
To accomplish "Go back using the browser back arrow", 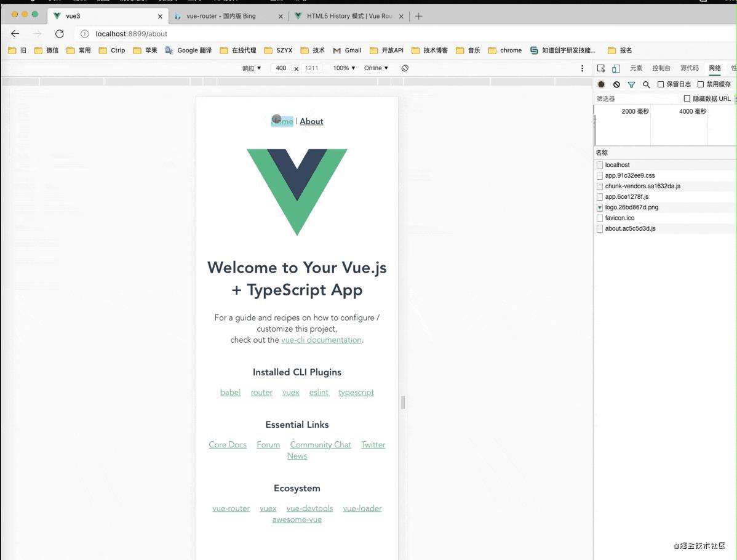I will [x=15, y=34].
